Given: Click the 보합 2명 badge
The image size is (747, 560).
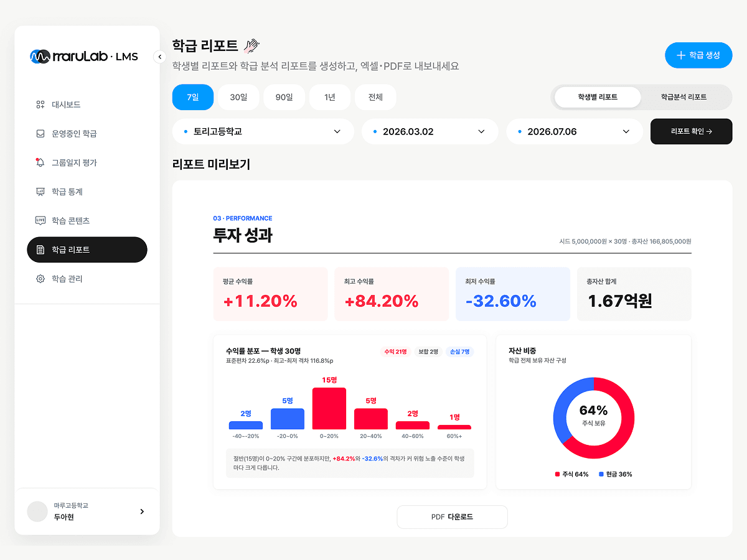Looking at the screenshot, I should (x=428, y=352).
